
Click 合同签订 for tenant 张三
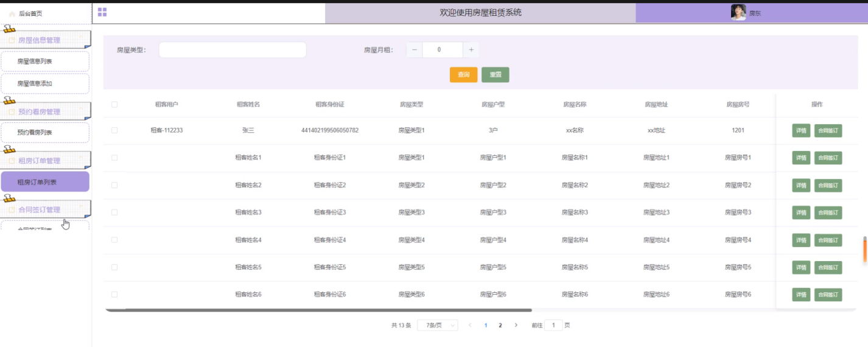pyautogui.click(x=828, y=130)
